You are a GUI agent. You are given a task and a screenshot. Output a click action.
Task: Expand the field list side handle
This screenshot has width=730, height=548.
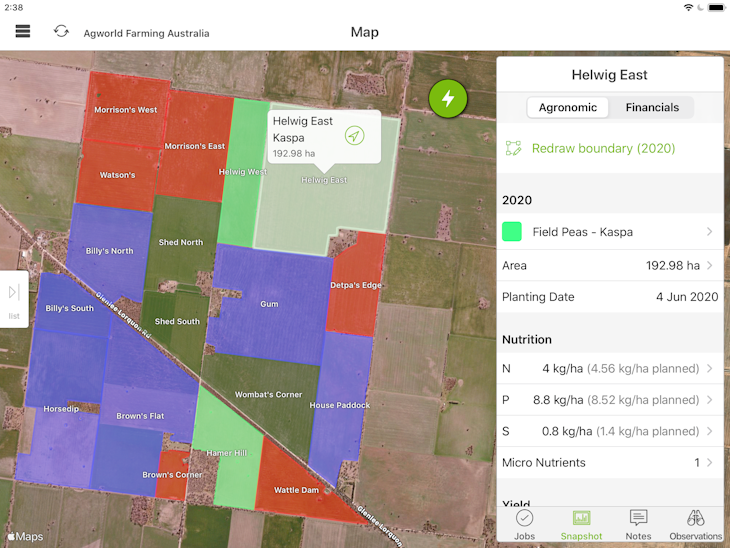(14, 298)
